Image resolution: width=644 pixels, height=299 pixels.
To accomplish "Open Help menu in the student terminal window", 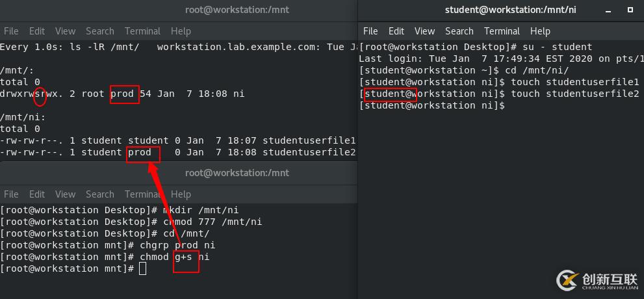I will pos(540,31).
